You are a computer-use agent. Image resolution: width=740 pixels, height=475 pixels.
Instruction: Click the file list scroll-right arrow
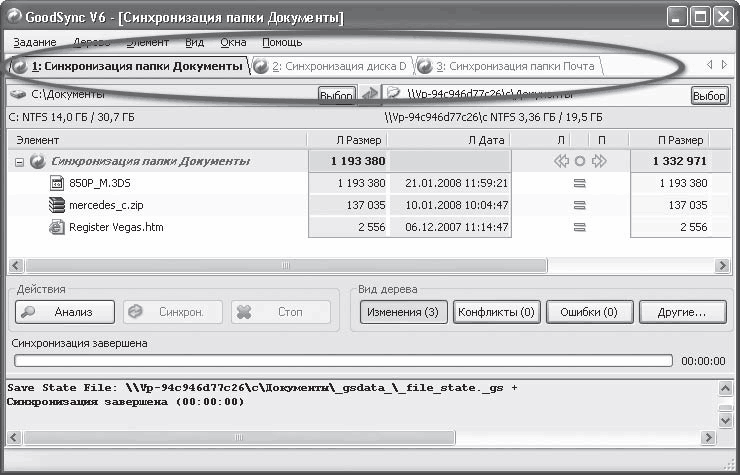point(722,265)
